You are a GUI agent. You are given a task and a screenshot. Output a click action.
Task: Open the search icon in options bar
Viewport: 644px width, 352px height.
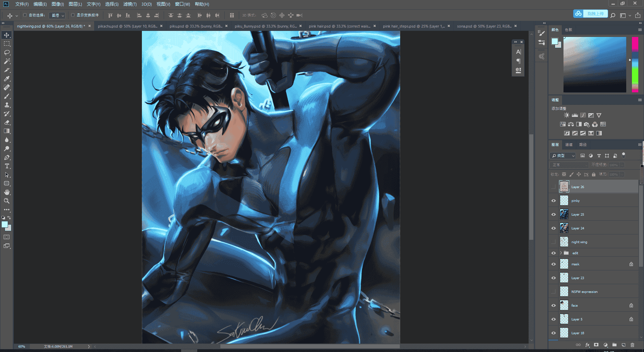pyautogui.click(x=613, y=15)
